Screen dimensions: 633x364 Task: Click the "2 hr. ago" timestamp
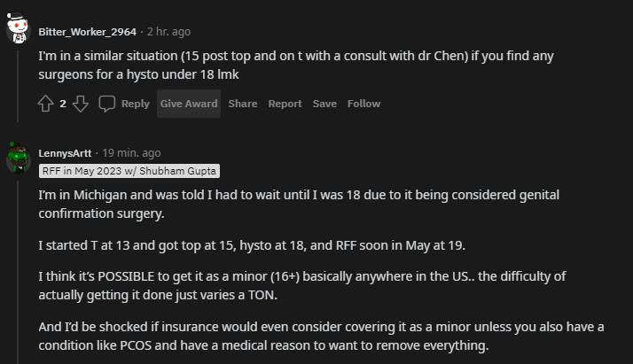(x=168, y=32)
